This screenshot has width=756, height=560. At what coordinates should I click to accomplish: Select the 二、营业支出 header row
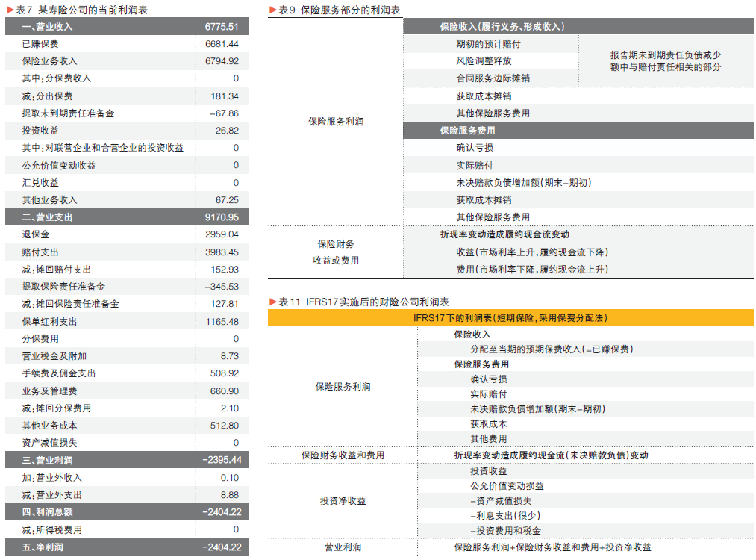127,217
